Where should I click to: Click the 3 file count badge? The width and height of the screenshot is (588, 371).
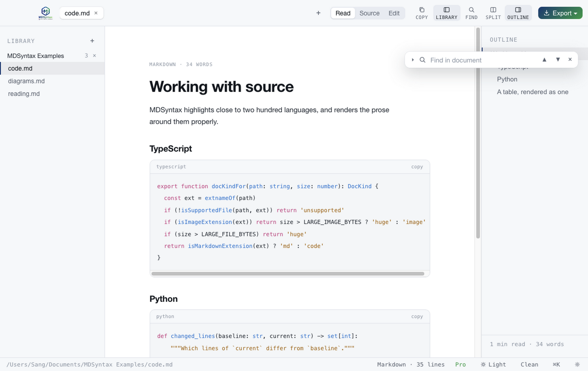(x=86, y=56)
